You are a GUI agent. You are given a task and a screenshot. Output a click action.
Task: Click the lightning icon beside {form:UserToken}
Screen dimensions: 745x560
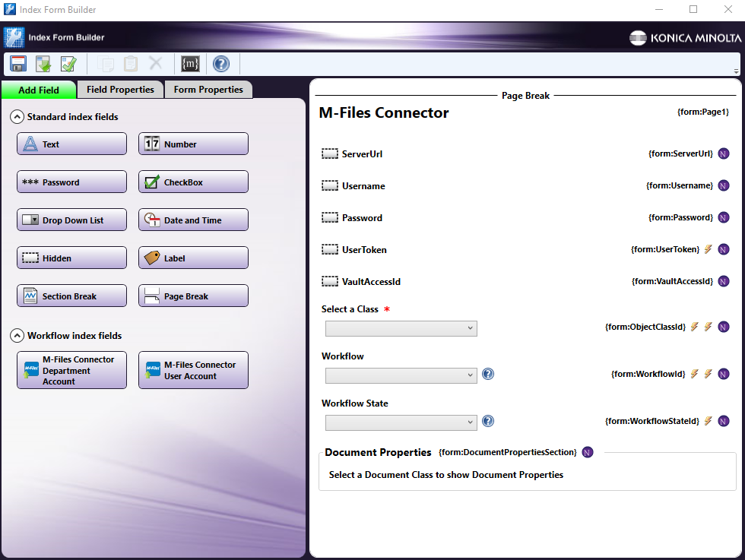coord(709,249)
